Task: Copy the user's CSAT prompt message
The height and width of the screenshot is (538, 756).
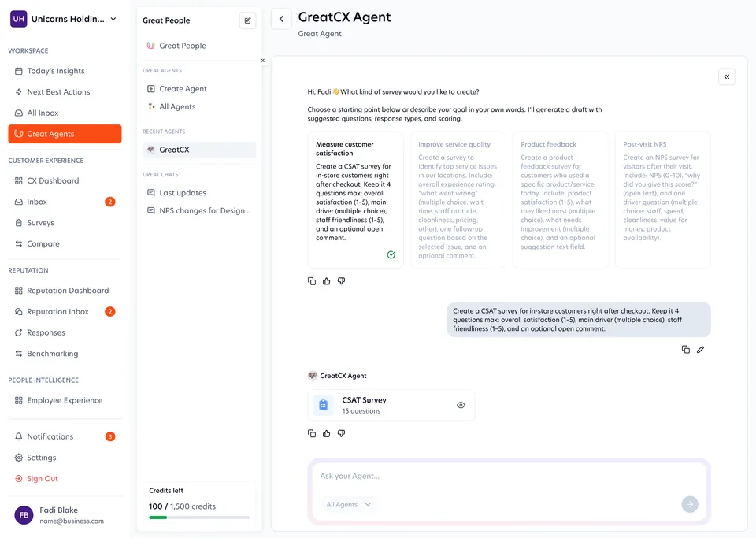Action: 686,350
